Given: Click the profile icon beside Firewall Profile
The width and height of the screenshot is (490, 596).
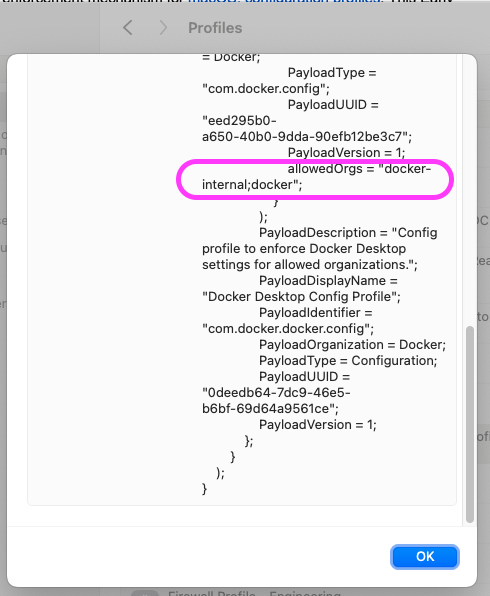Looking at the screenshot, I should [x=144, y=593].
